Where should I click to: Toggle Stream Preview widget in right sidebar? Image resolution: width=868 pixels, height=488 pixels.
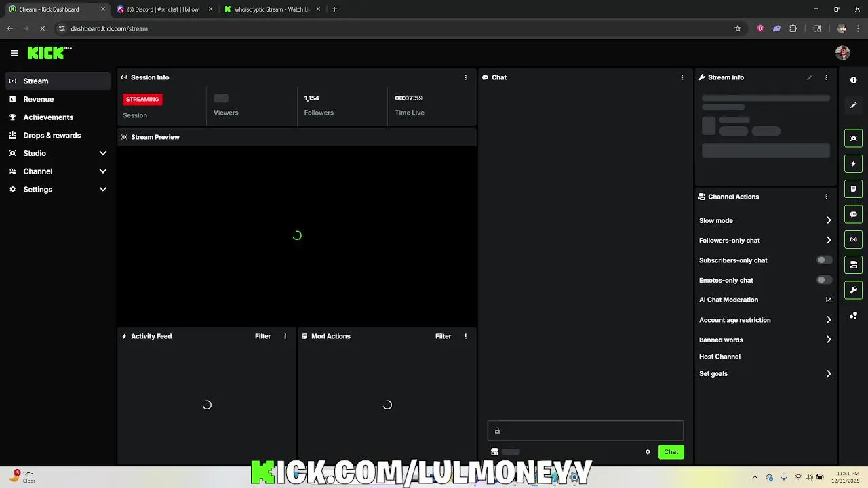pyautogui.click(x=854, y=138)
